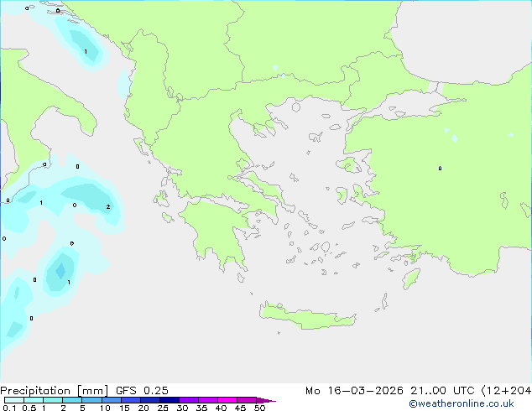Click the 2–5 mm legend color swatch
Screen dimensions: 532x411
click(72, 400)
